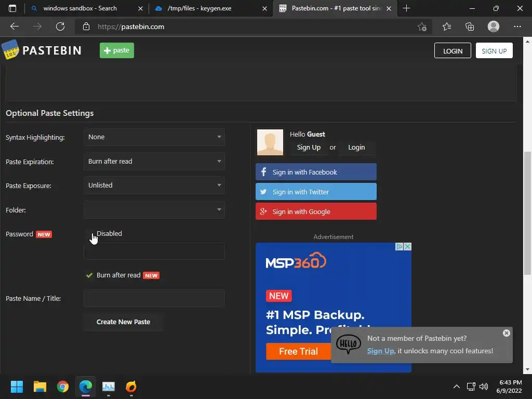Launch File Explorer from taskbar
The image size is (532, 399).
click(39, 387)
